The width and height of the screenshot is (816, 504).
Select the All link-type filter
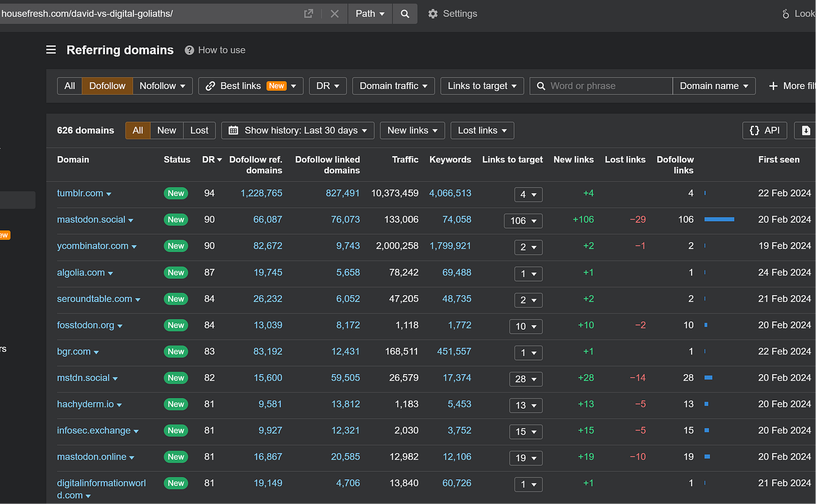pos(69,86)
